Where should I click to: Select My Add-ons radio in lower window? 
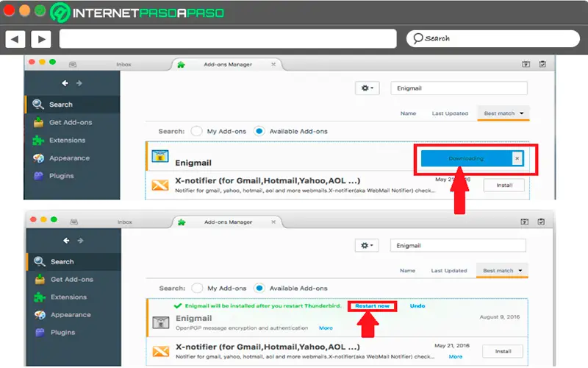click(197, 289)
